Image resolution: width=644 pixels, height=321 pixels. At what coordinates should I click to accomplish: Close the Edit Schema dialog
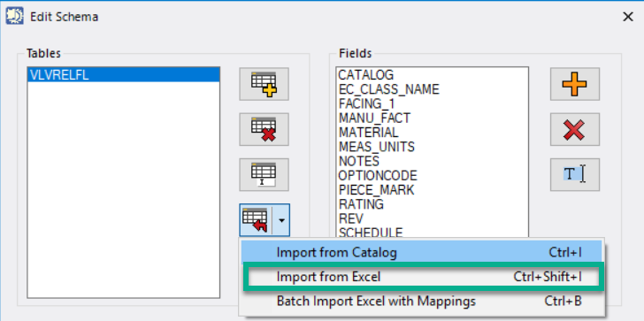(628, 17)
